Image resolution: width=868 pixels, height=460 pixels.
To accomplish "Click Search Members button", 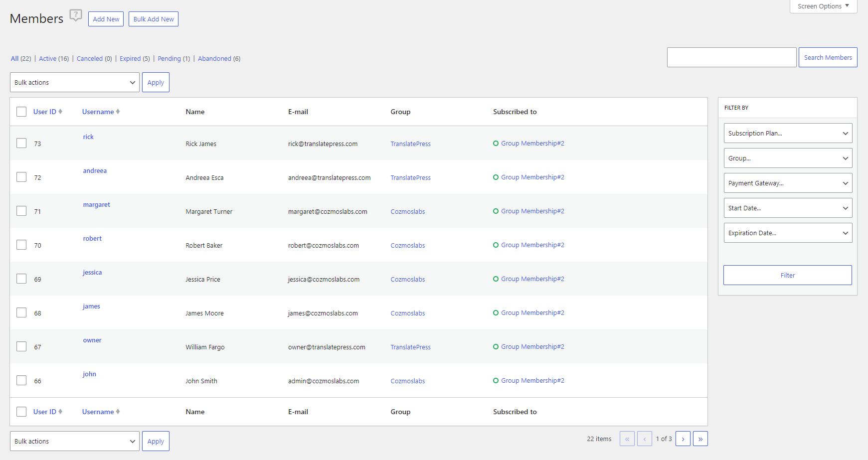I will (x=828, y=57).
